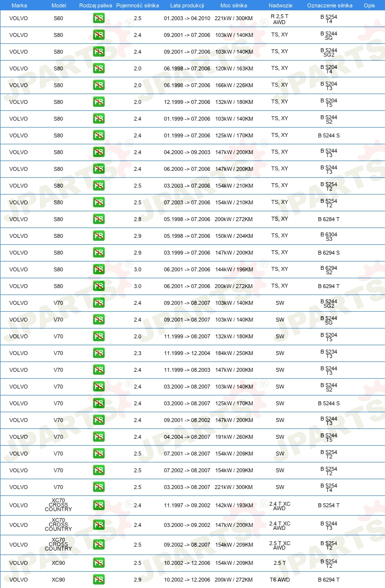Image resolution: width=385 pixels, height=588 pixels.
Task: Select the '11.1999 -> 12.2004' production years cell
Action: click(187, 353)
